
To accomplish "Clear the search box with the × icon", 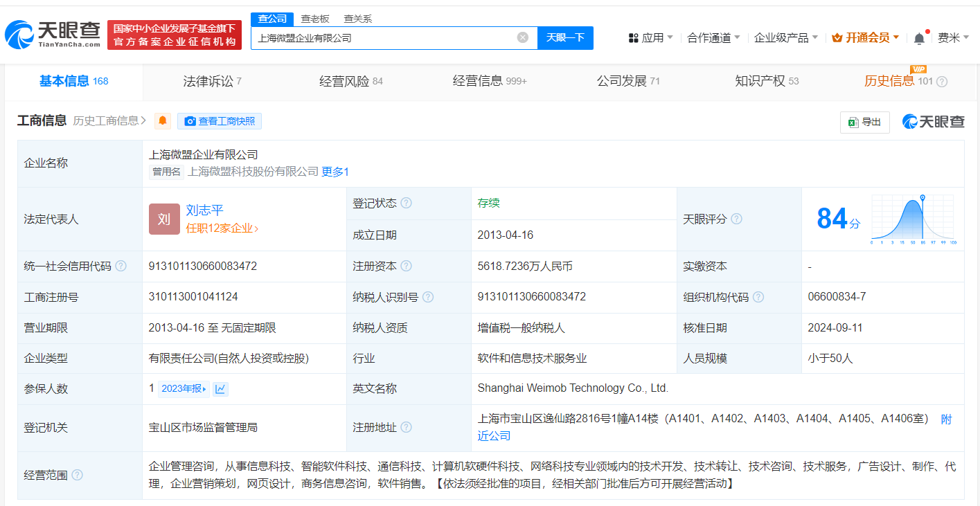I will (522, 37).
